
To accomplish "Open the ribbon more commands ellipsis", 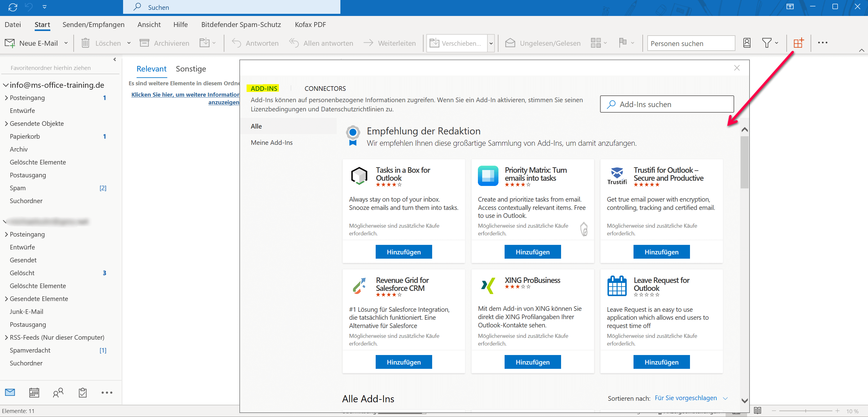I will (x=823, y=43).
